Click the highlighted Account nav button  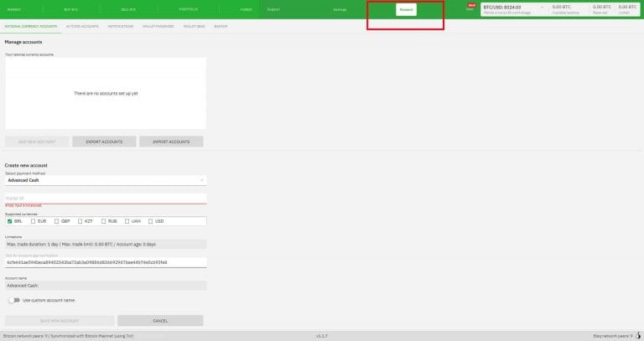pos(406,9)
